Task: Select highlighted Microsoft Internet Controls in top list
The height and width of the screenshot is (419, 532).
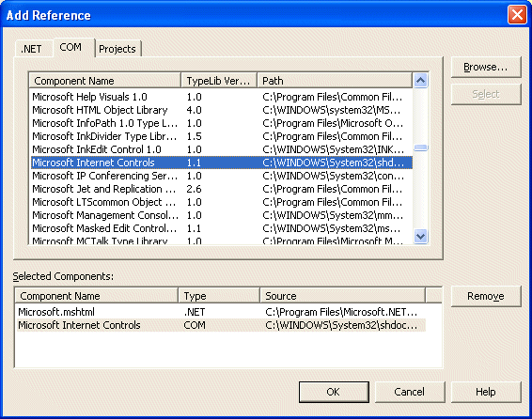Action: (x=222, y=163)
